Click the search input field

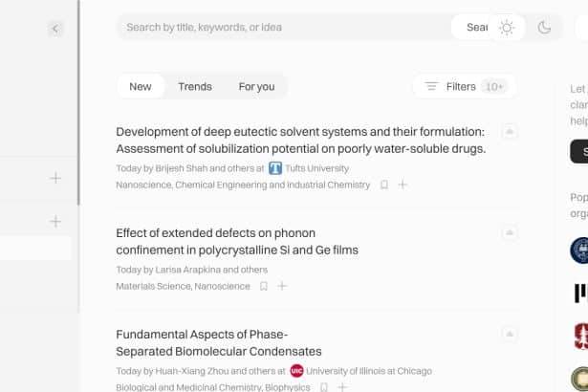[285, 28]
